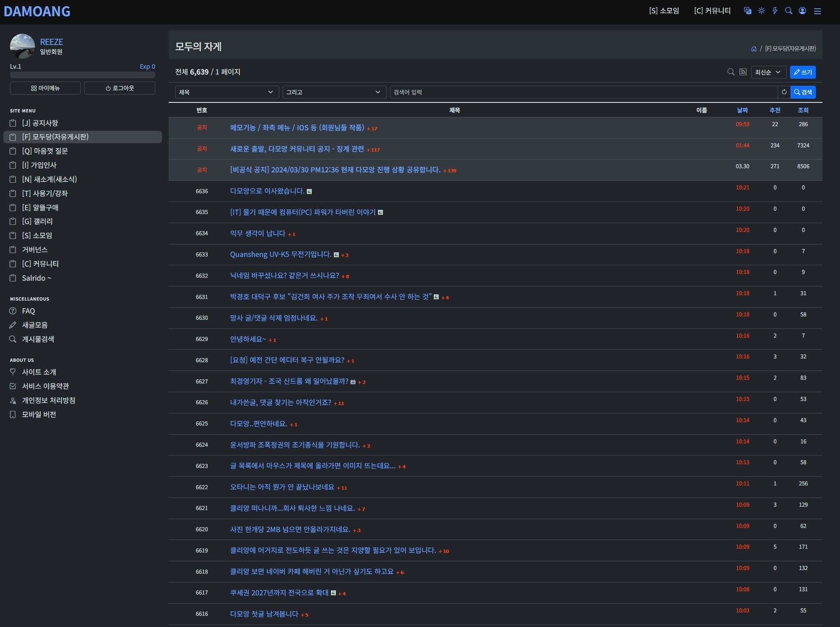Click the home breadcrumb icon
The width and height of the screenshot is (840, 627).
pyautogui.click(x=754, y=49)
